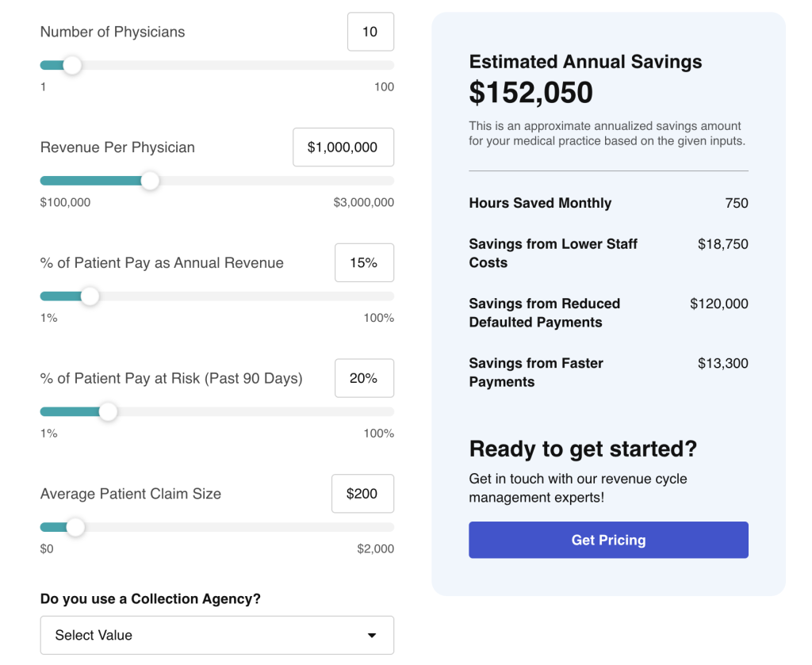This screenshot has height=665, width=812.
Task: Click the Patient Pay at Risk slider handle
Action: pos(108,412)
